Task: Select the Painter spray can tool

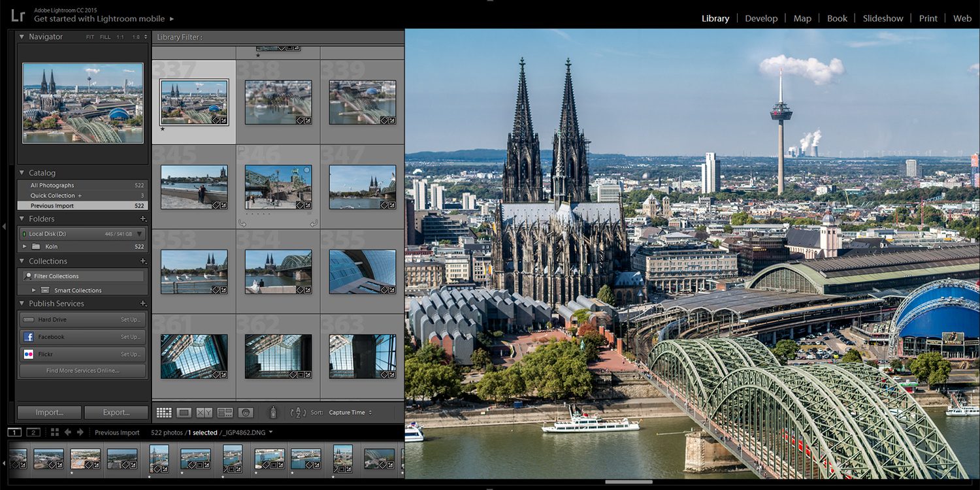Action: 273,412
